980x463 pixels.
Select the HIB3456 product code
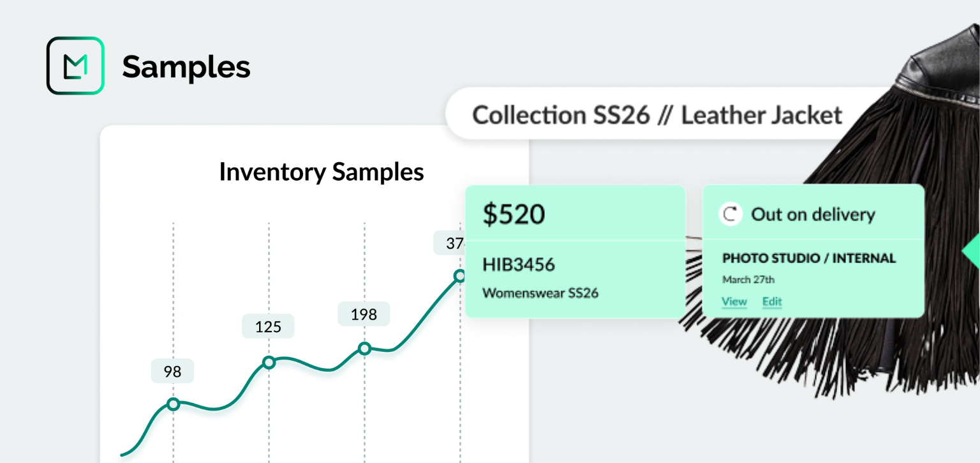point(519,264)
